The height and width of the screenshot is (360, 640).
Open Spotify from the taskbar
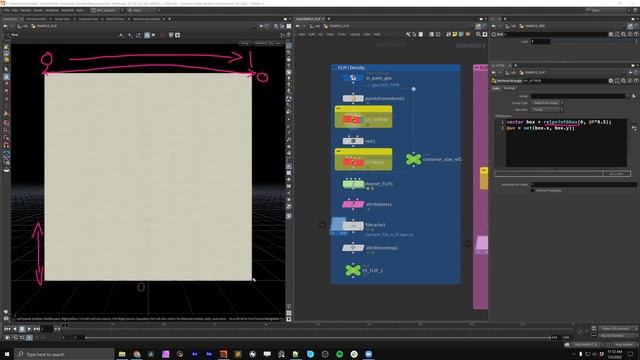(340, 354)
